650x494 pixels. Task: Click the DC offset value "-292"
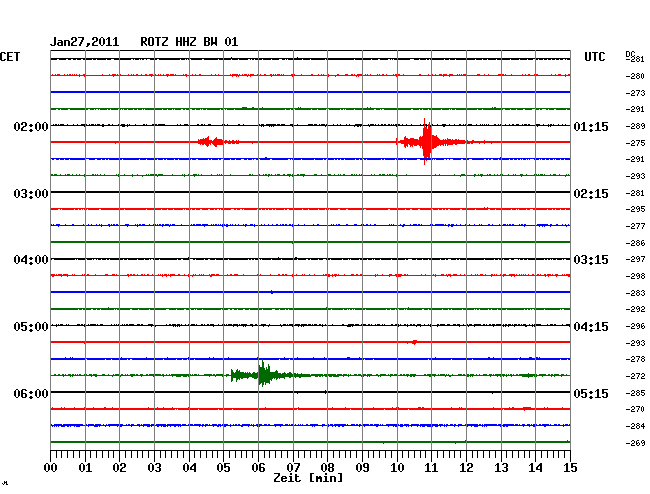(x=635, y=309)
